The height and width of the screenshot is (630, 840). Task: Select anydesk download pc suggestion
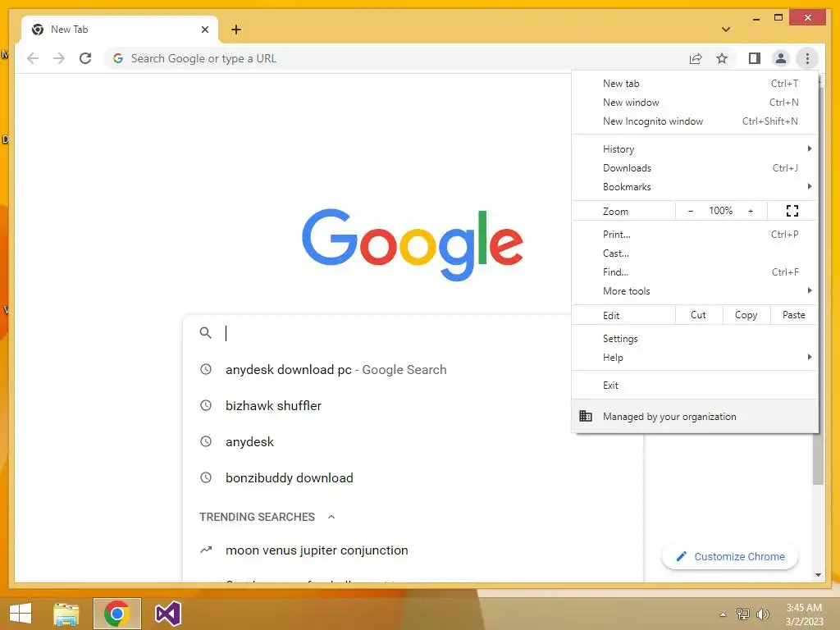pos(377,370)
